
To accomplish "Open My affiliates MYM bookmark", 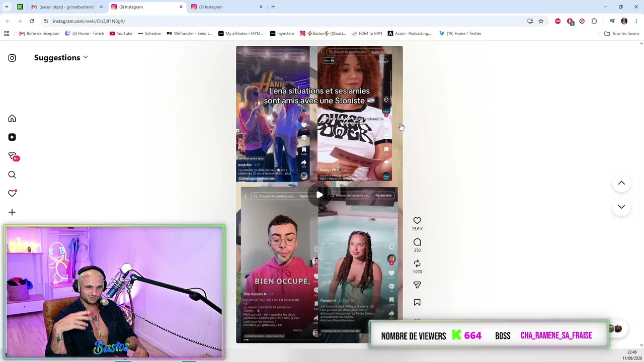I will (240, 34).
